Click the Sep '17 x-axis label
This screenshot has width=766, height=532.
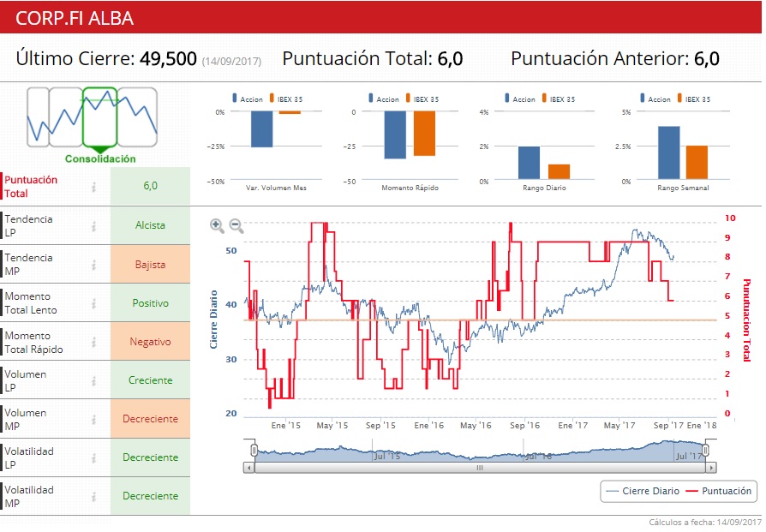[668, 426]
